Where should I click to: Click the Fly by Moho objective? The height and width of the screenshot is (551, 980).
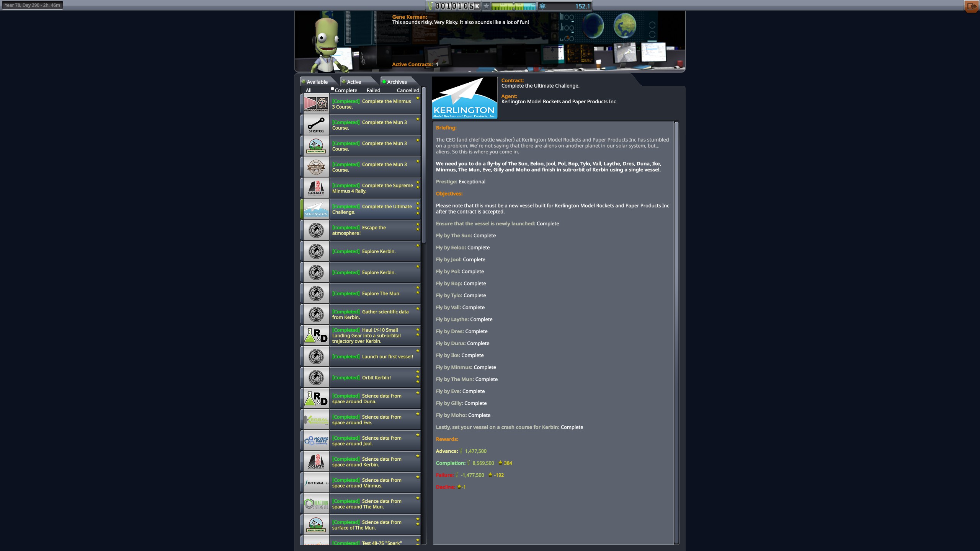(463, 415)
